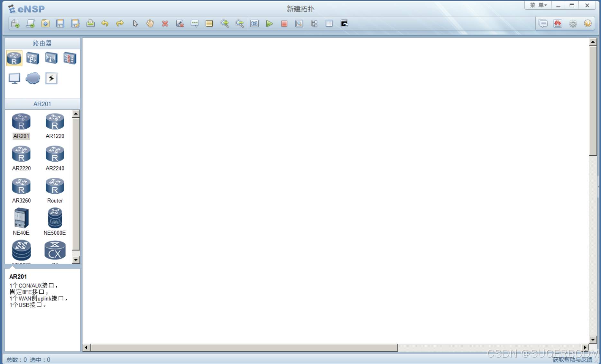Undo the last action
The width and height of the screenshot is (601, 364).
105,23
